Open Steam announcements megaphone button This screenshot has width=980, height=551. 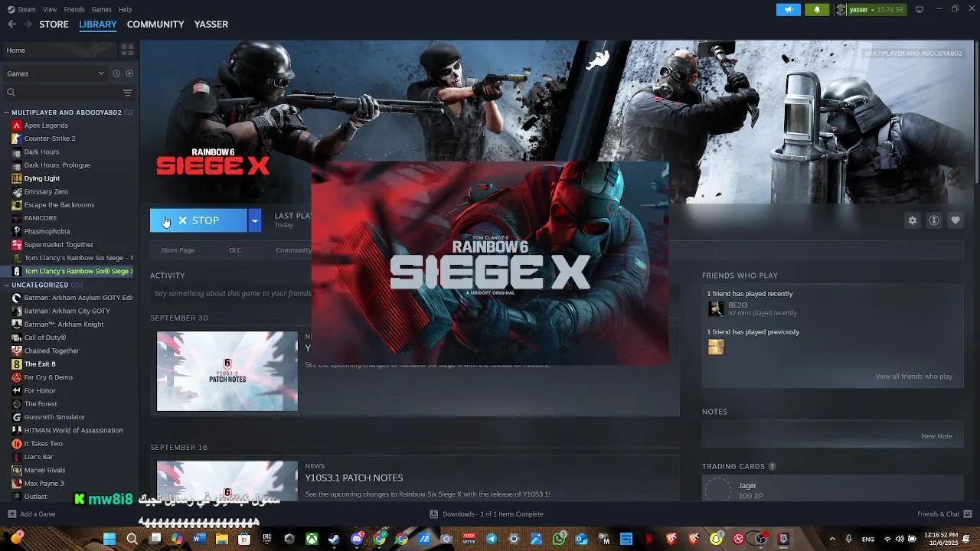pyautogui.click(x=789, y=9)
